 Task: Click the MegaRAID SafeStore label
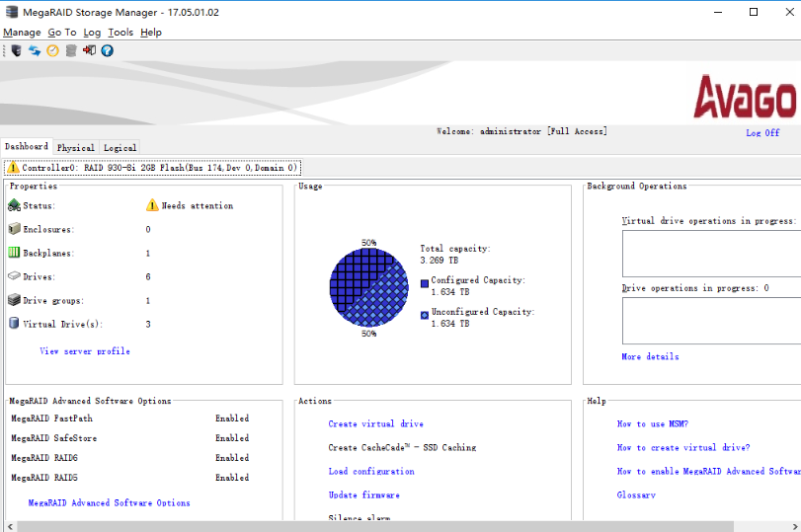click(54, 438)
